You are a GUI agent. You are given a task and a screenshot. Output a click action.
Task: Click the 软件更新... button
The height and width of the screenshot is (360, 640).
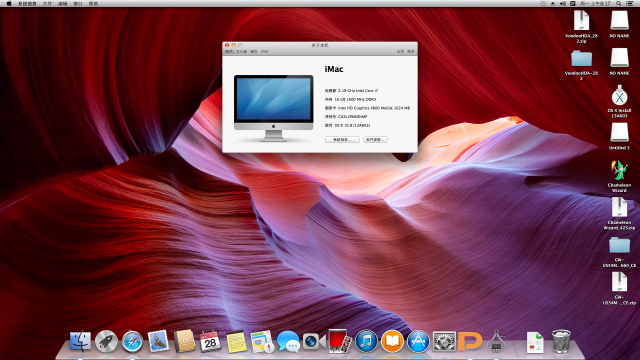coord(375,140)
